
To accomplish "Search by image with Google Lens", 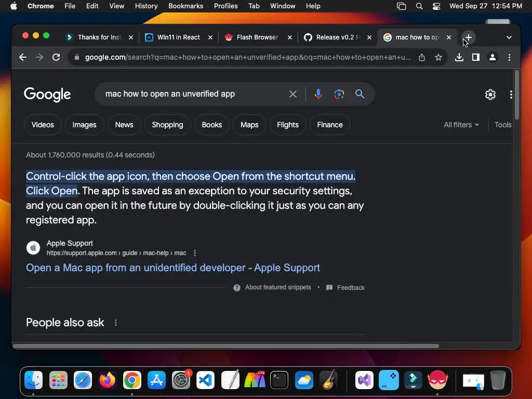I will tap(339, 94).
